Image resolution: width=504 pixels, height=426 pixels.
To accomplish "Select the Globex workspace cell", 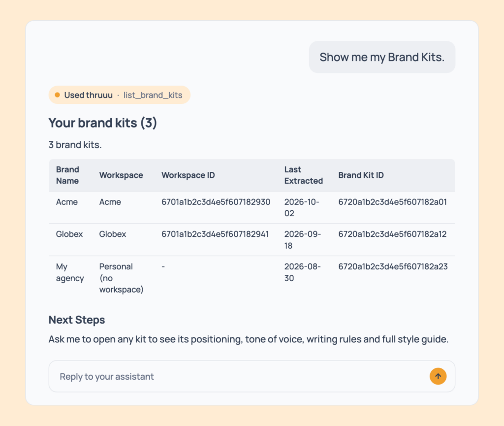I will tap(113, 234).
